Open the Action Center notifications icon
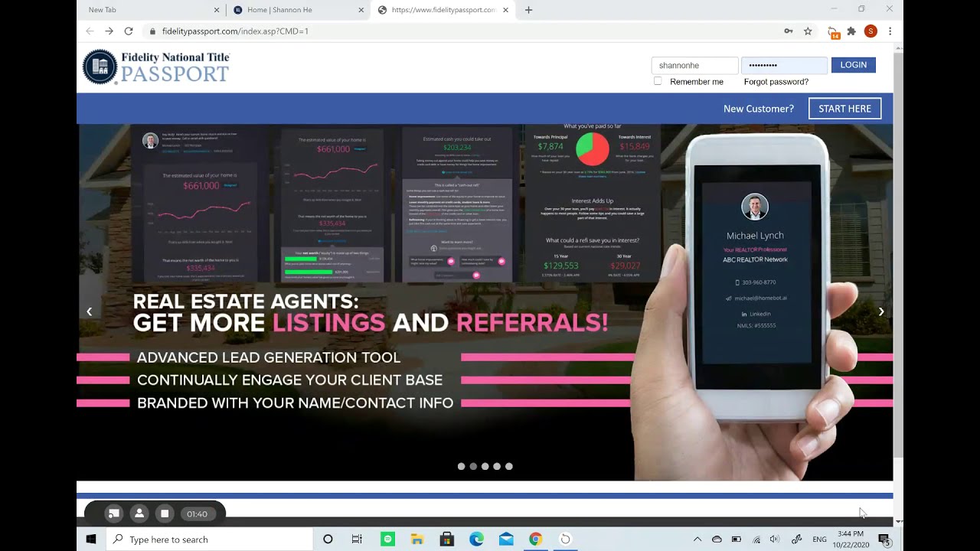Screen dimensions: 980x551 click(884, 540)
